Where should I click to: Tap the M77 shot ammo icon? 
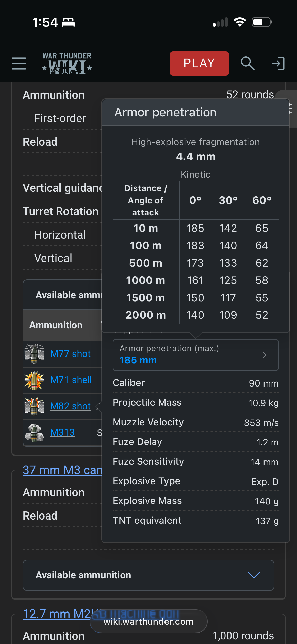[x=35, y=354]
